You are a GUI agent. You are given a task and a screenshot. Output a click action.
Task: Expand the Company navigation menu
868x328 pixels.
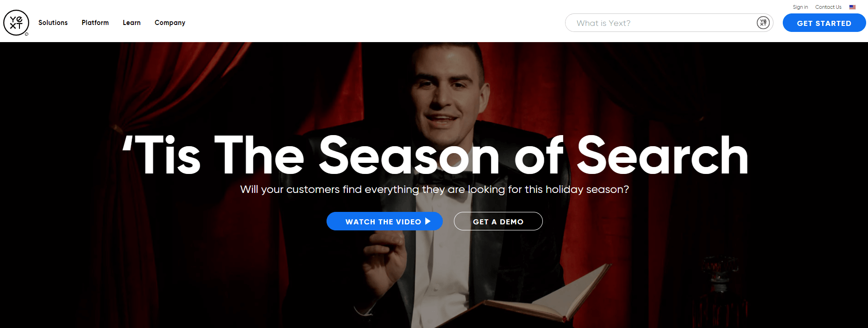(x=170, y=23)
